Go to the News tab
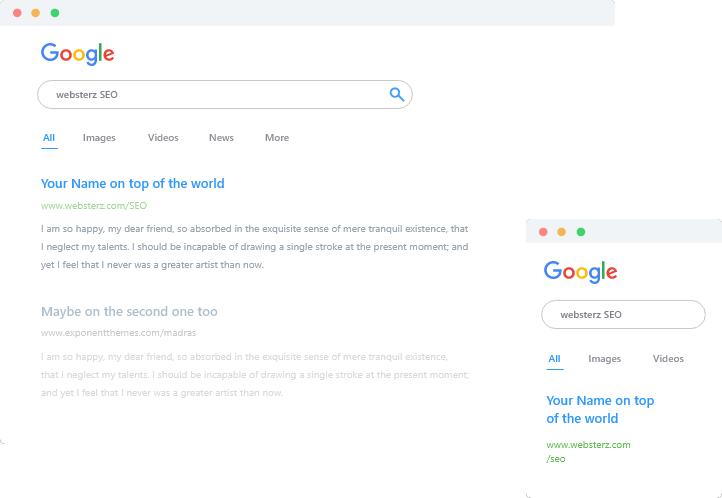This screenshot has height=498, width=722. (221, 138)
